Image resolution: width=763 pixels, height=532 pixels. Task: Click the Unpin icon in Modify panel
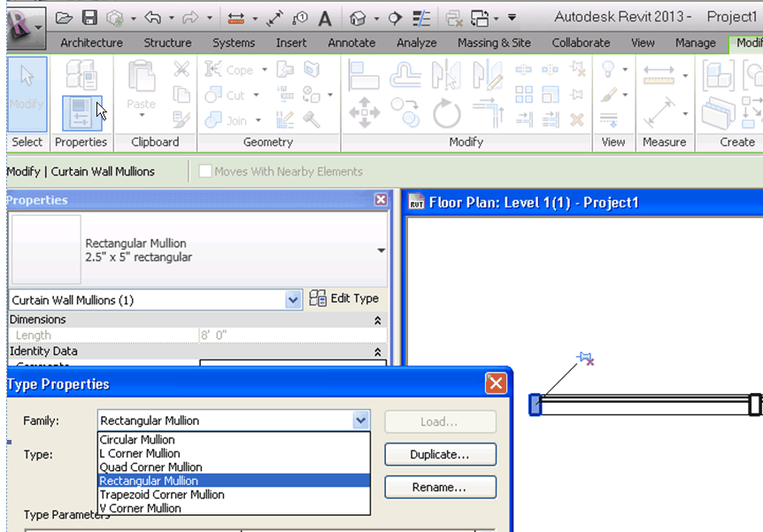pyautogui.click(x=578, y=69)
